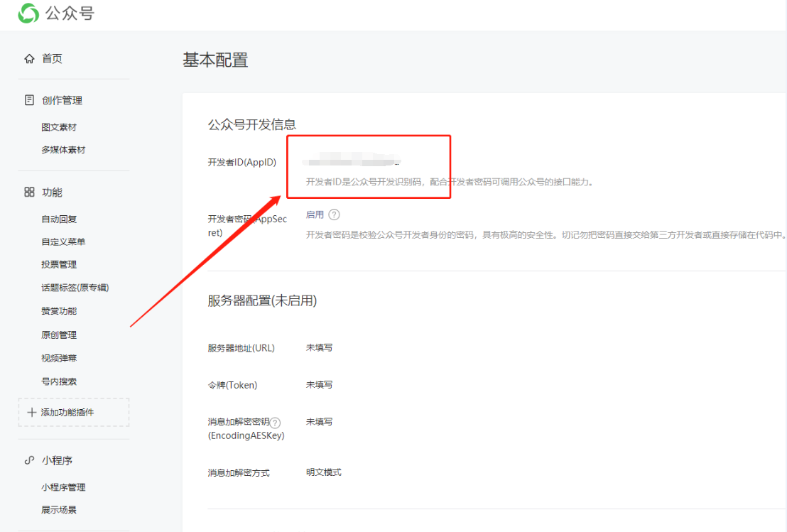The image size is (787, 532).
Task: Open 图文素材 in sidebar
Action: [59, 127]
